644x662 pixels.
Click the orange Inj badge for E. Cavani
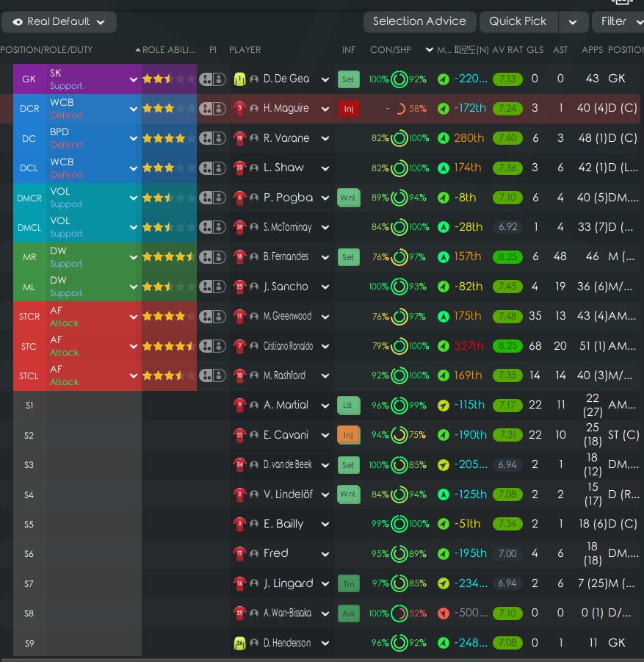point(349,435)
